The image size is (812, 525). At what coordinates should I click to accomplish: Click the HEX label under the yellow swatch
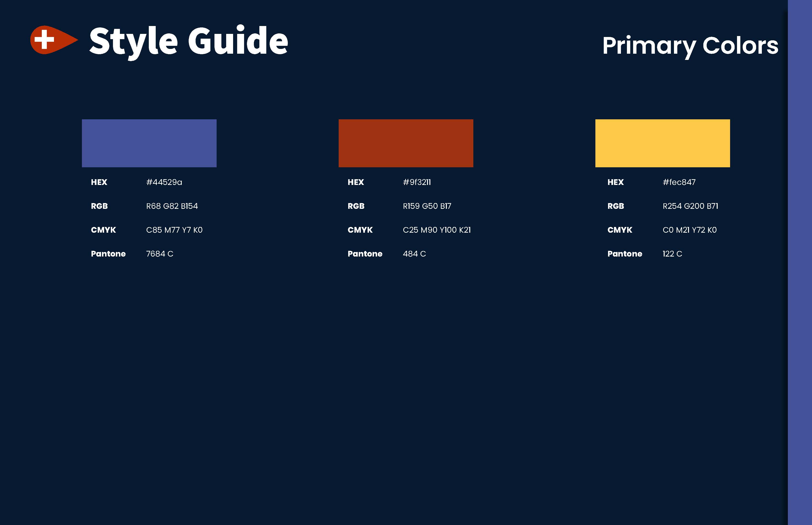[x=615, y=182]
